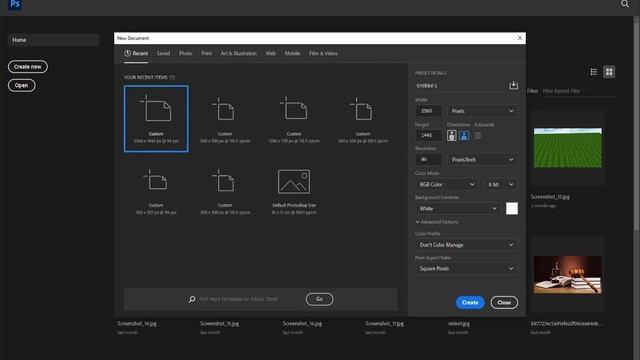Open the search magnifier in top-right corner
Viewport: 640px width, 360px height.
click(x=625, y=4)
